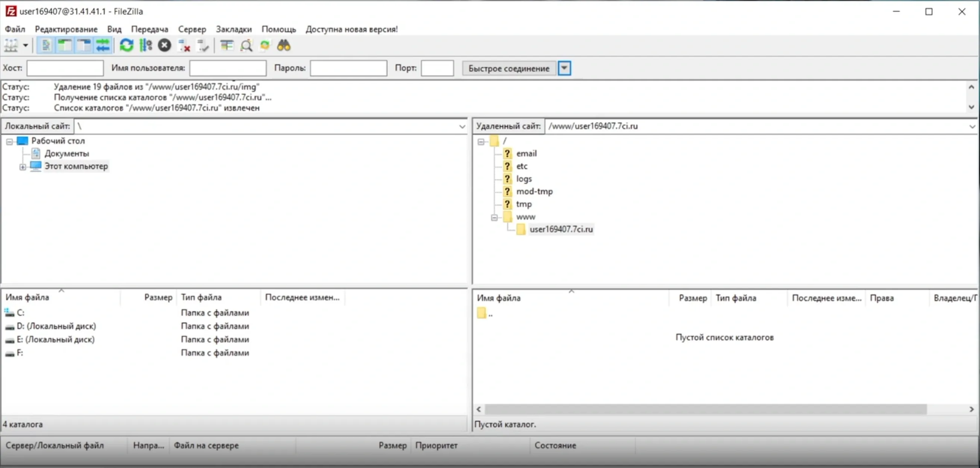Select the mod-tmp remote folder
This screenshot has width=980, height=468.
pos(534,192)
